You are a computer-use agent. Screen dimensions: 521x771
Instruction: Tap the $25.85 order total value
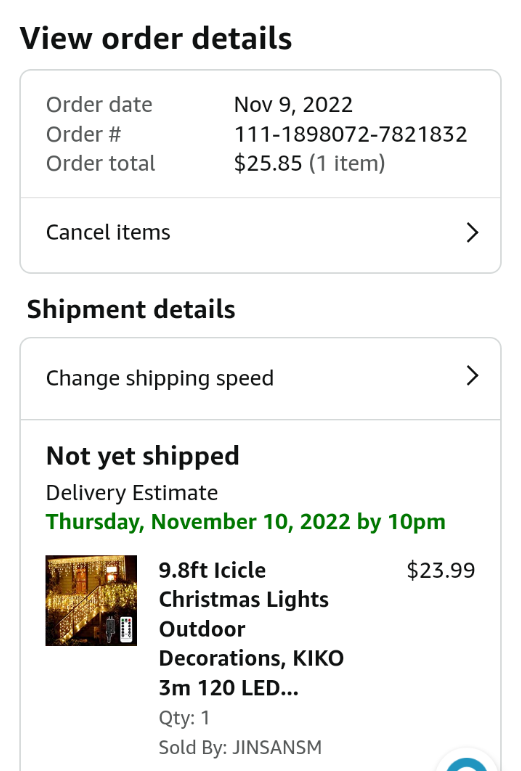tap(268, 163)
